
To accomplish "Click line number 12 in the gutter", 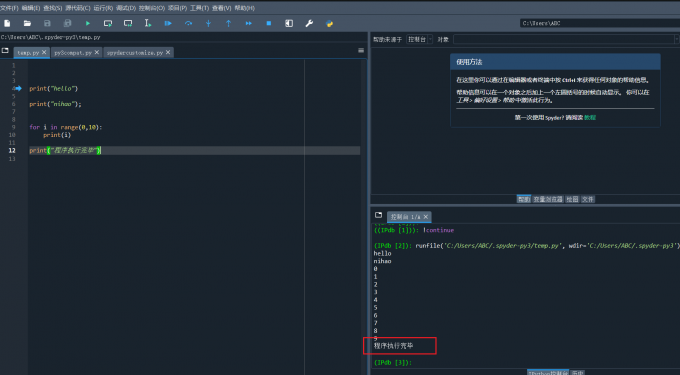I will coord(12,150).
